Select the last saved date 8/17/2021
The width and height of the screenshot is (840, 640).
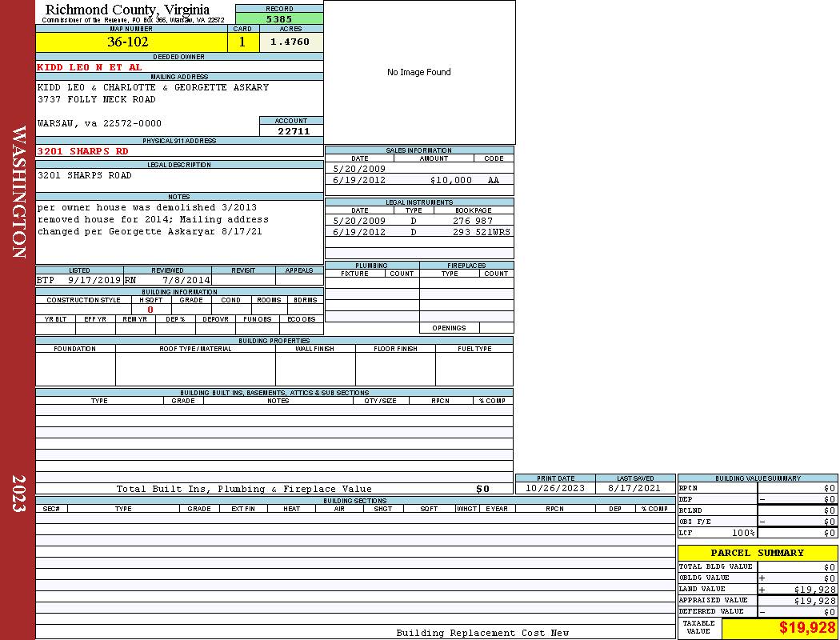pyautogui.click(x=634, y=488)
